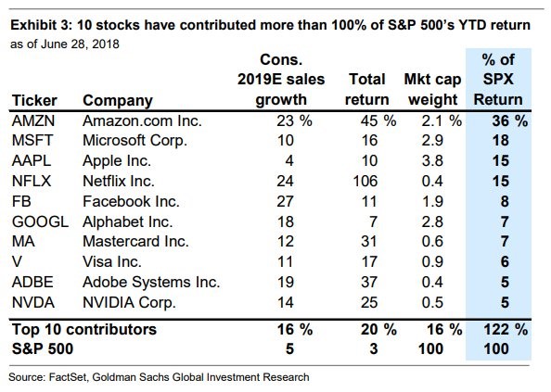Click the Adobe Systems Inc. company name
Image resolution: width=551 pixels, height=392 pixels.
pyautogui.click(x=151, y=283)
